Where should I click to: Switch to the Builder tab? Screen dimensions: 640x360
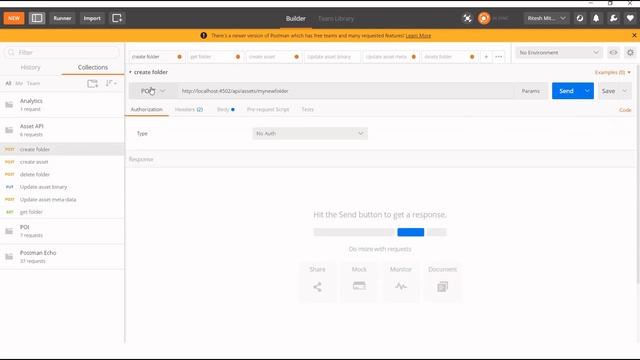[296, 18]
